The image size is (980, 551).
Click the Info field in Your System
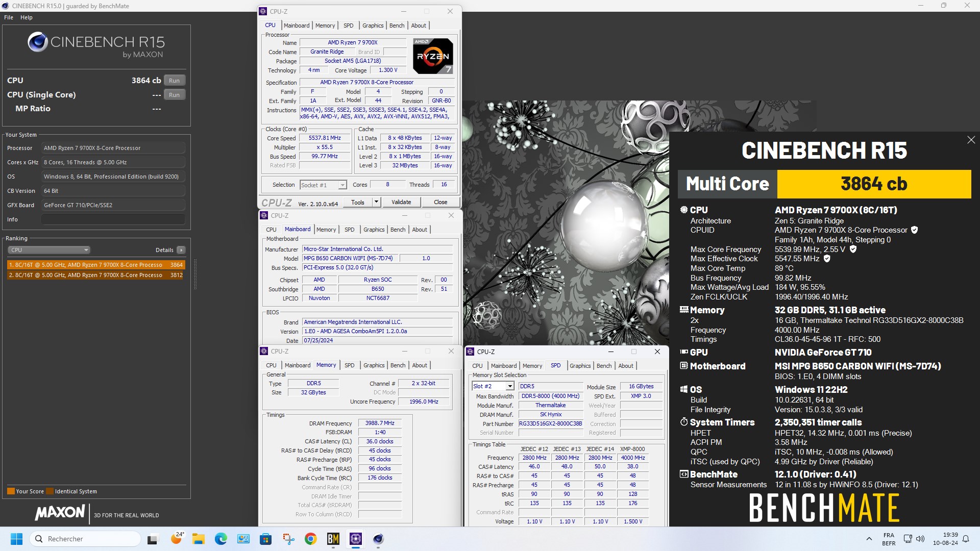113,219
